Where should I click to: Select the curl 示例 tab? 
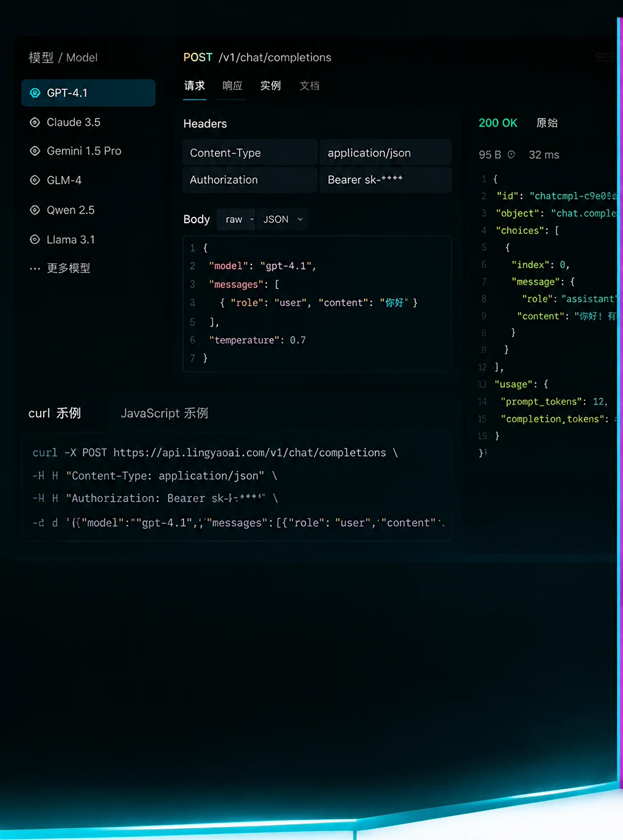point(55,414)
